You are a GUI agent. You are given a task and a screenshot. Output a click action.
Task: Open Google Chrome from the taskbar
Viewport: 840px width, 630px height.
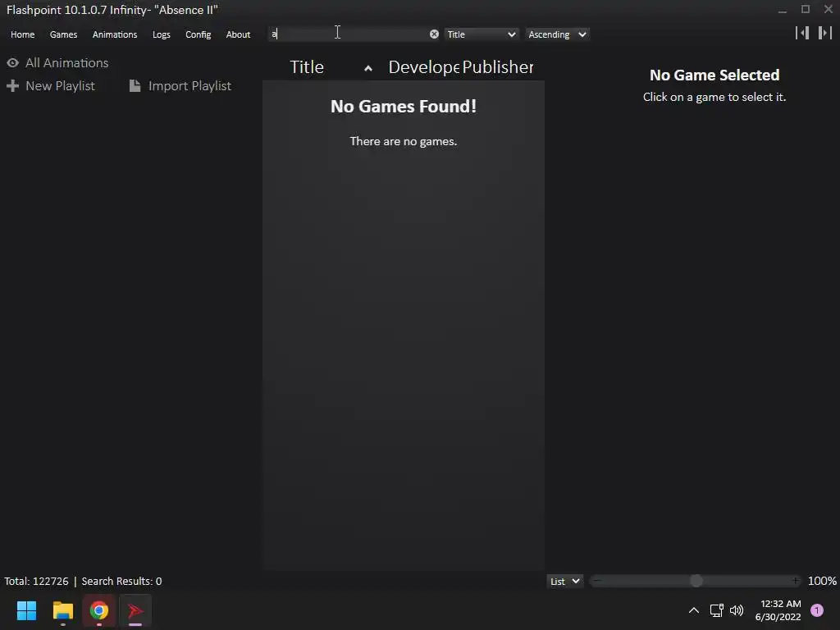(x=99, y=610)
